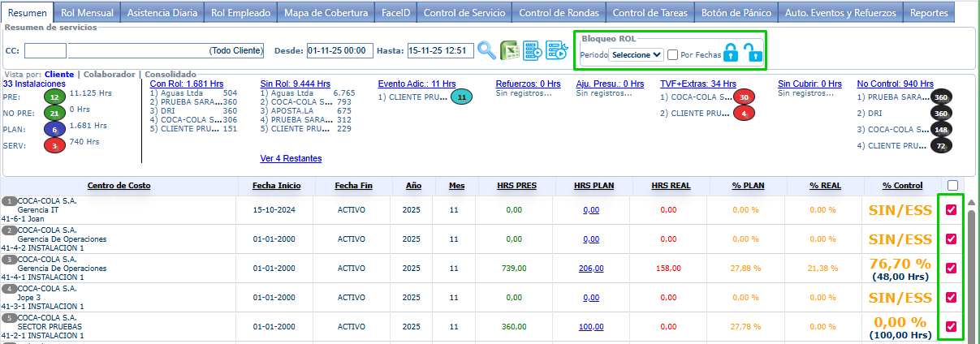980x344 pixels.
Task: Click the green PRE badge showing 12
Action: tap(54, 97)
